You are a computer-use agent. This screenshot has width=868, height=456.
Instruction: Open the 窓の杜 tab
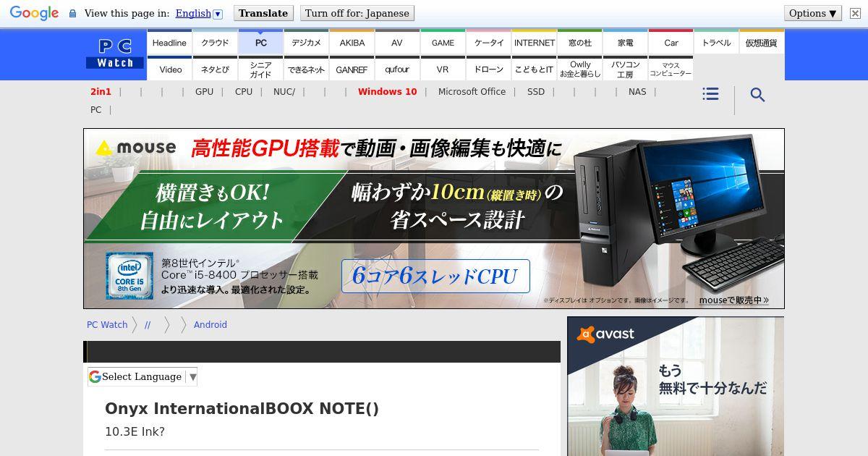tap(579, 43)
